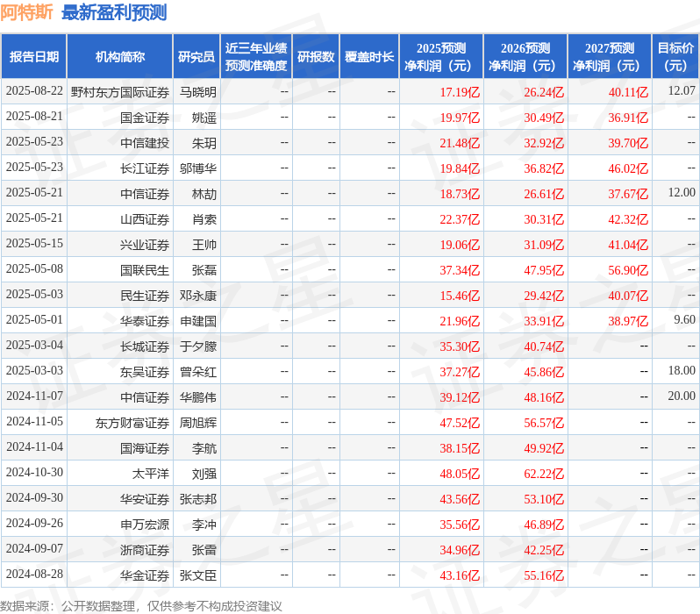The image size is (700, 614).
Task: Select date cell 2024-08-28
Action: point(34,575)
